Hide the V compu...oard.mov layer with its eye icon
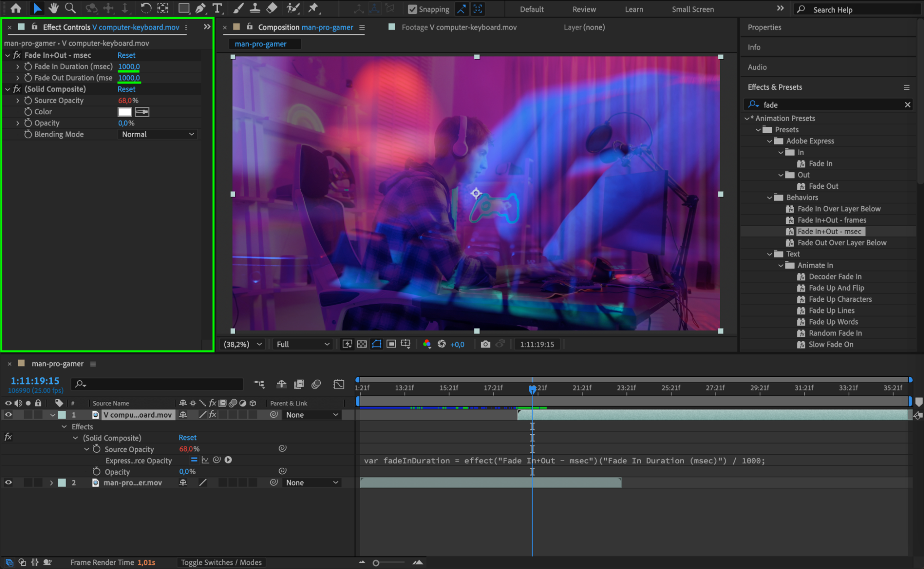The width and height of the screenshot is (924, 569). tap(8, 415)
